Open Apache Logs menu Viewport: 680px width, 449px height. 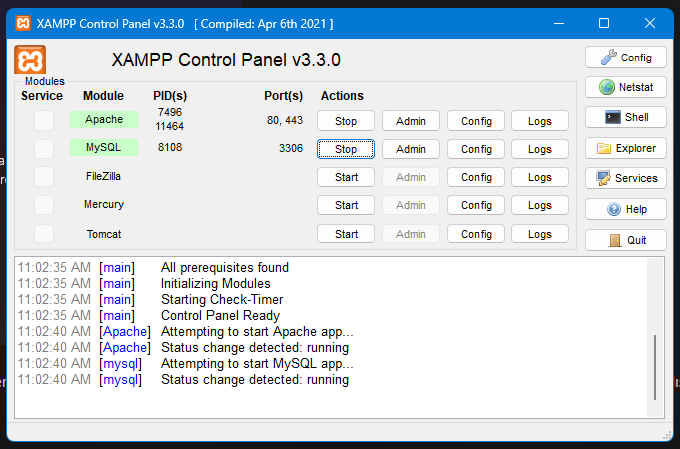tap(540, 121)
